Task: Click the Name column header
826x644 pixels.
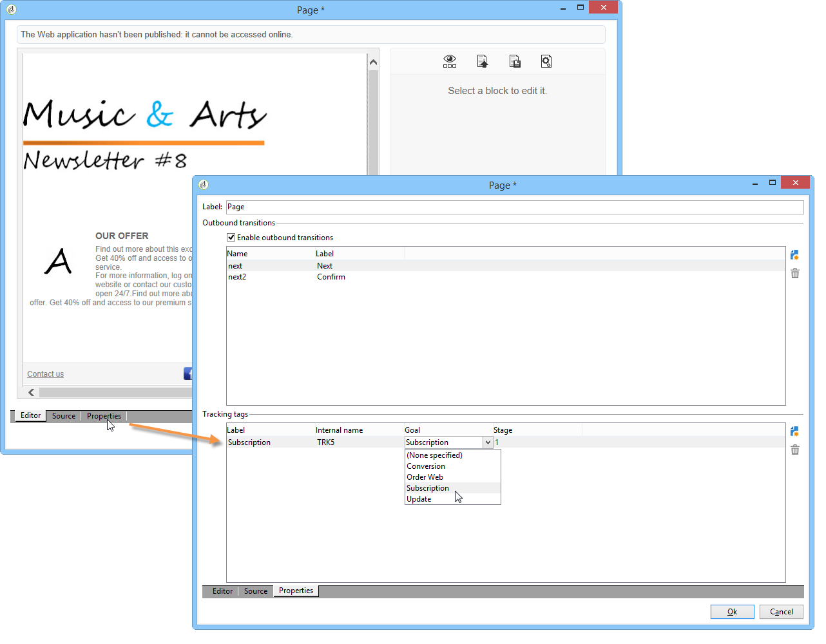Action: click(x=271, y=254)
